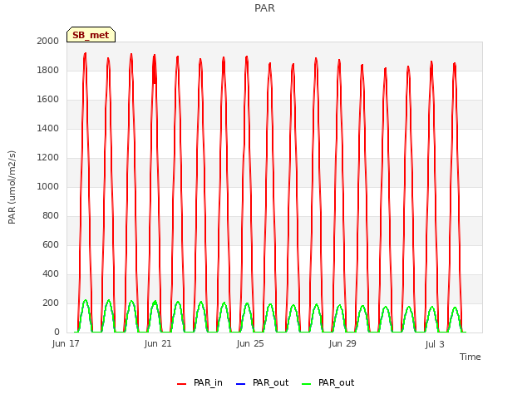532x399 pixels.
Task: Toggle the green PAR_out legend entry
Action: [x=328, y=383]
